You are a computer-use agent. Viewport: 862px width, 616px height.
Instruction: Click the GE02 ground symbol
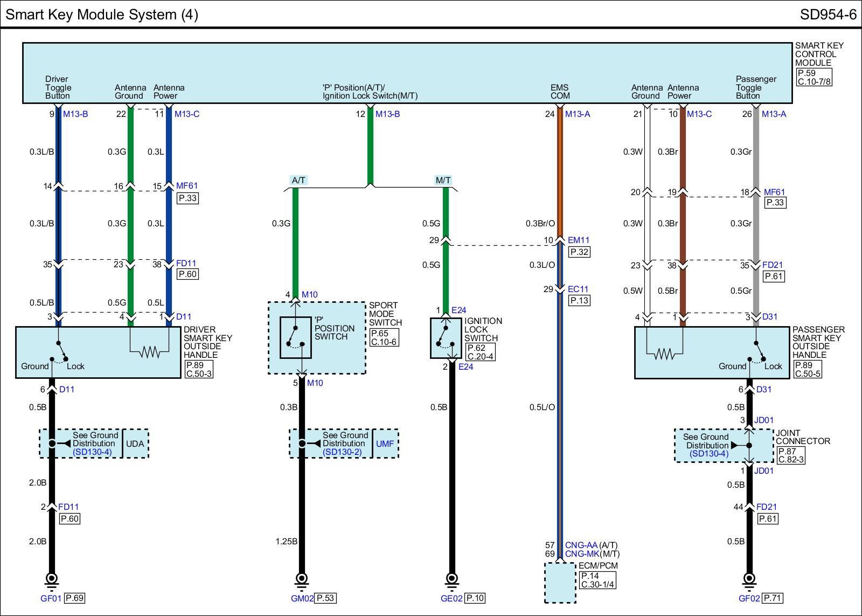pos(452,580)
